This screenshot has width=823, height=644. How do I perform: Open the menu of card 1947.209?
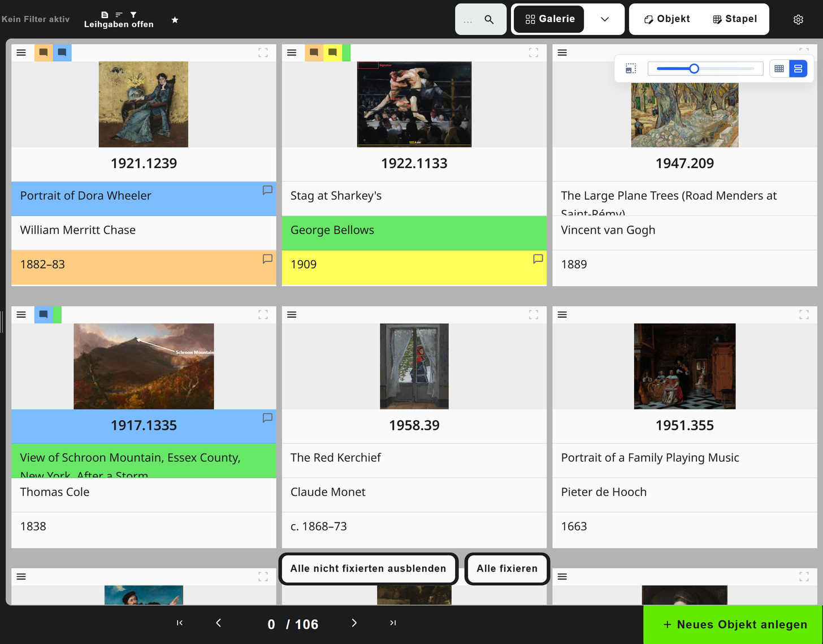[x=562, y=53]
